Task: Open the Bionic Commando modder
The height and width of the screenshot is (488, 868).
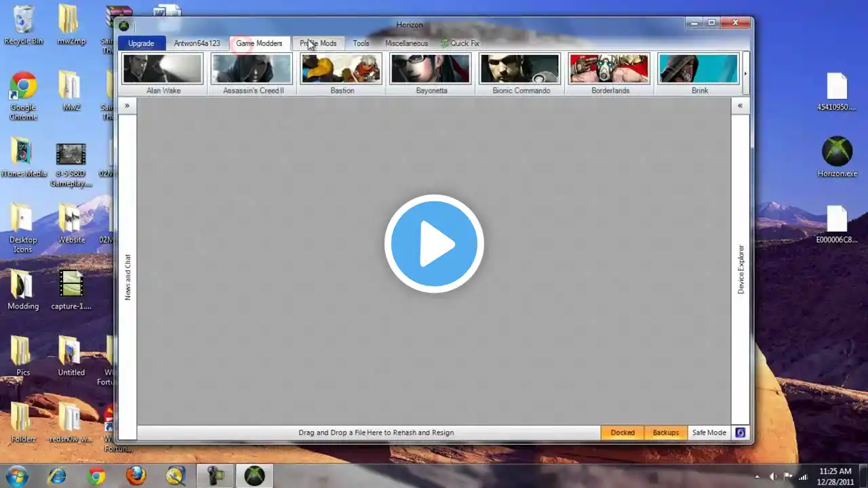Action: coord(521,74)
